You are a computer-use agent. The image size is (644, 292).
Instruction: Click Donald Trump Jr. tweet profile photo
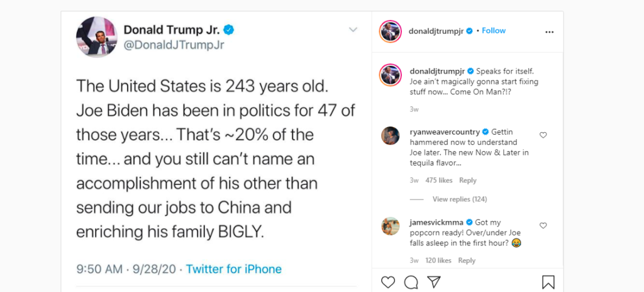[x=97, y=36]
